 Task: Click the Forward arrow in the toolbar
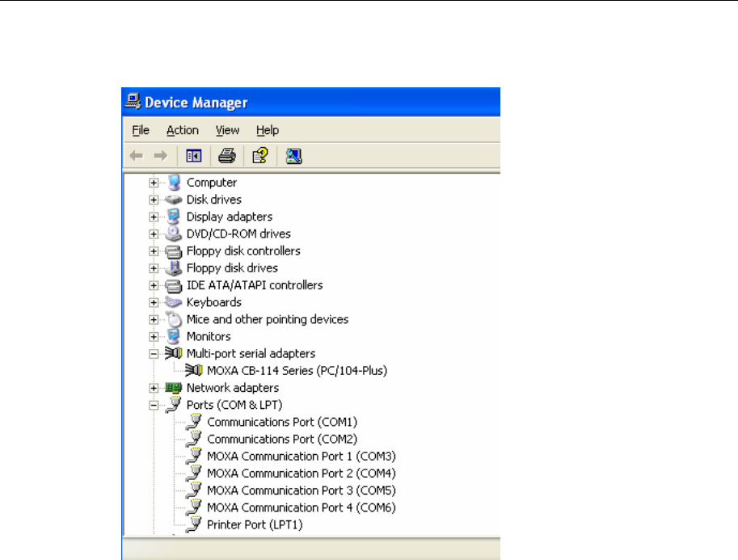coord(161,156)
